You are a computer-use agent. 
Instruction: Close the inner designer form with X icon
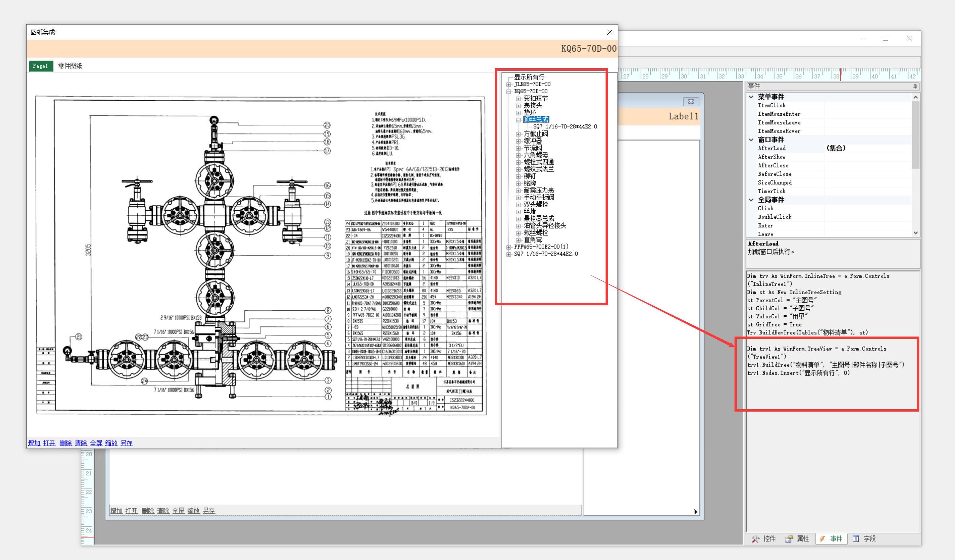691,102
